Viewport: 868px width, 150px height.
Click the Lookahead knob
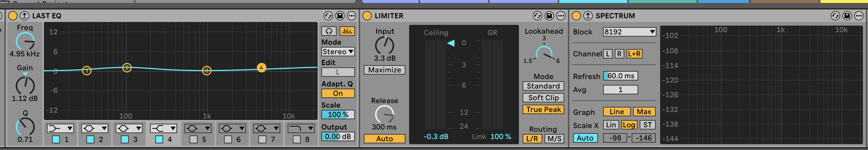(x=544, y=54)
